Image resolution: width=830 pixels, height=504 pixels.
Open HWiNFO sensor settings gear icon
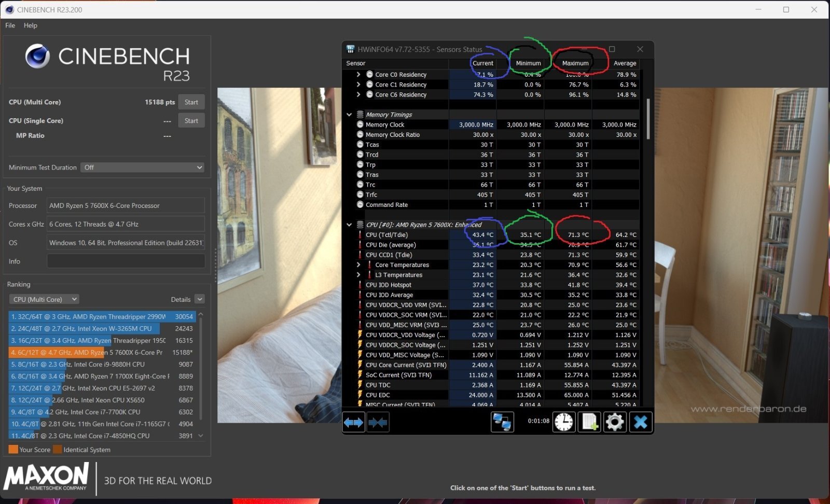[615, 422]
